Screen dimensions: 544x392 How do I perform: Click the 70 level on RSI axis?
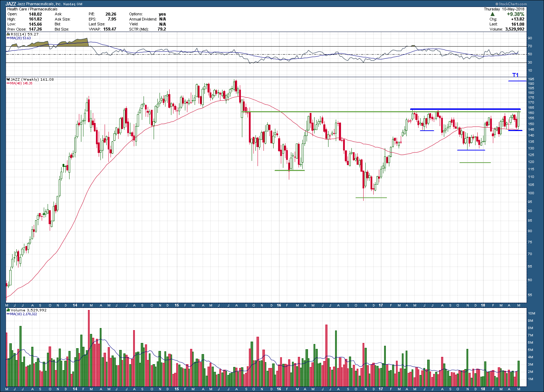(530, 46)
